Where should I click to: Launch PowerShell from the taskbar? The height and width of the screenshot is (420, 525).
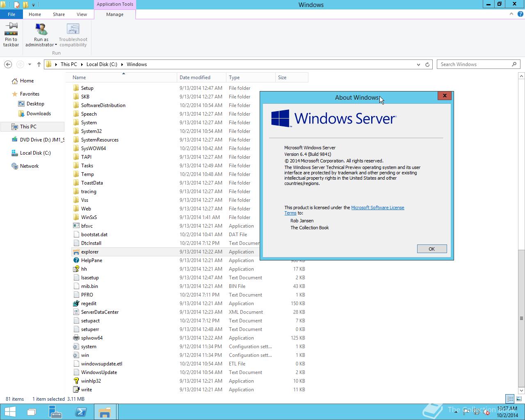pos(80,412)
